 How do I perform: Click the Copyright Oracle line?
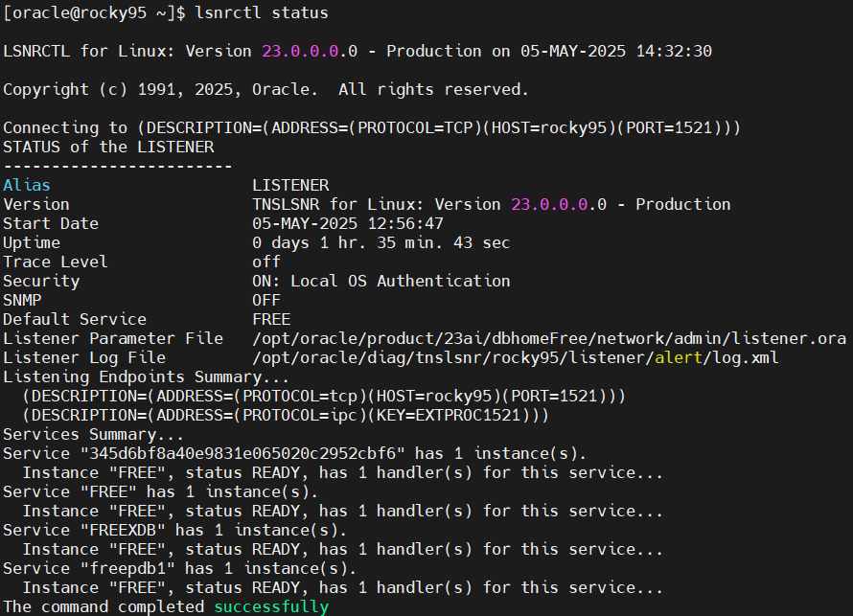coord(265,89)
